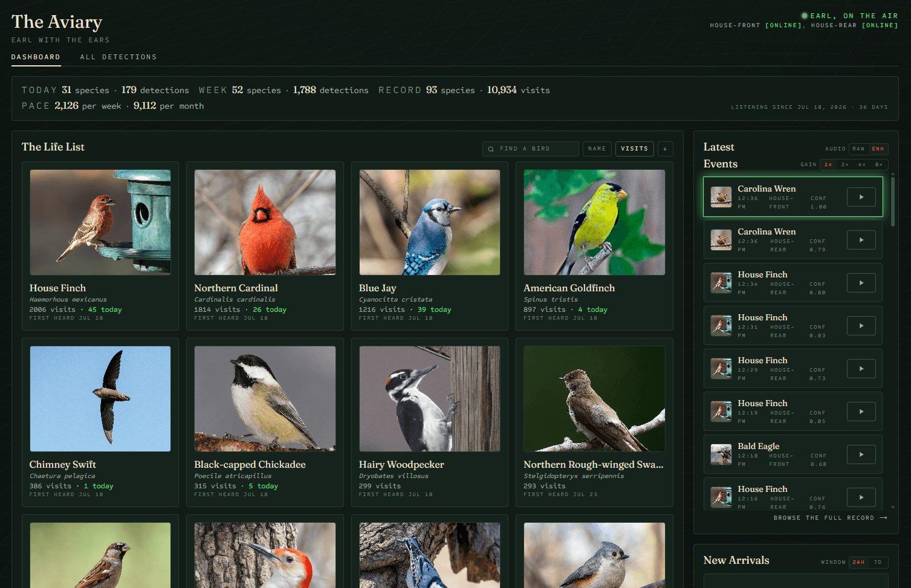Play the House Finch 12:31 PM recording
The image size is (911, 588).
tap(861, 326)
